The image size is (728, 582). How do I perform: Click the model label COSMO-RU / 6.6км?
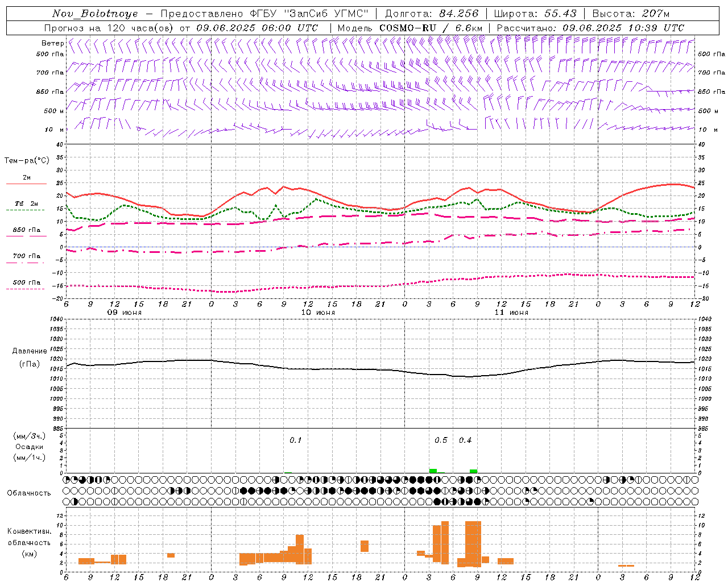(431, 28)
